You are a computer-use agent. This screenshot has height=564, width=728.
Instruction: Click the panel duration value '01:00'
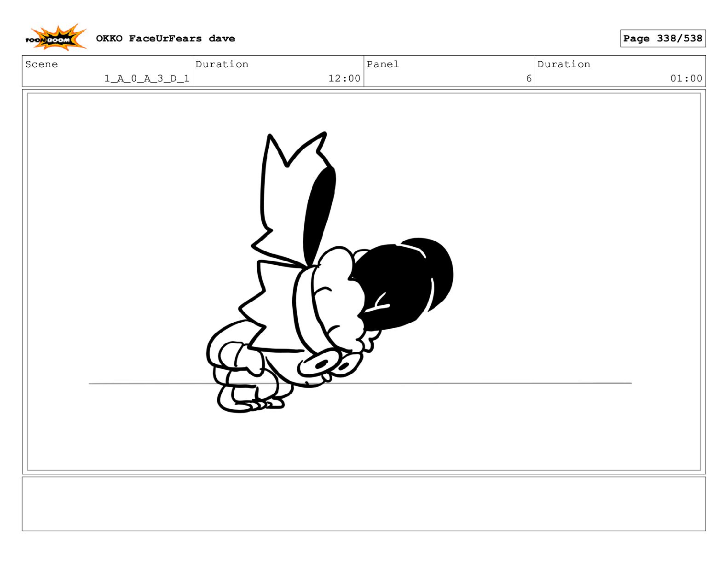(686, 78)
